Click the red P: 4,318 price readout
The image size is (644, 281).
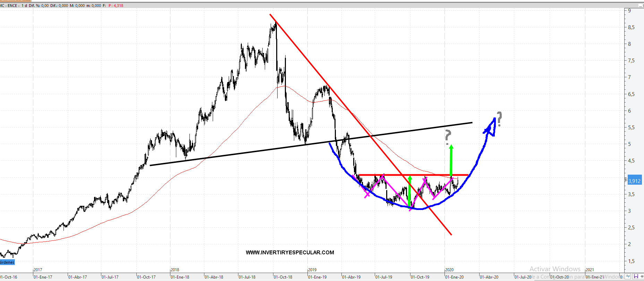116,6
